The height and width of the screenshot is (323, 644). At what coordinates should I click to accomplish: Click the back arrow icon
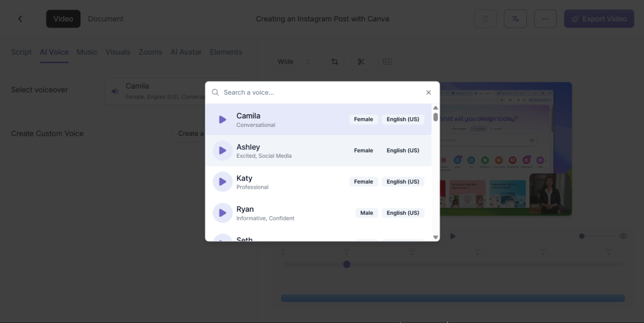(x=20, y=19)
